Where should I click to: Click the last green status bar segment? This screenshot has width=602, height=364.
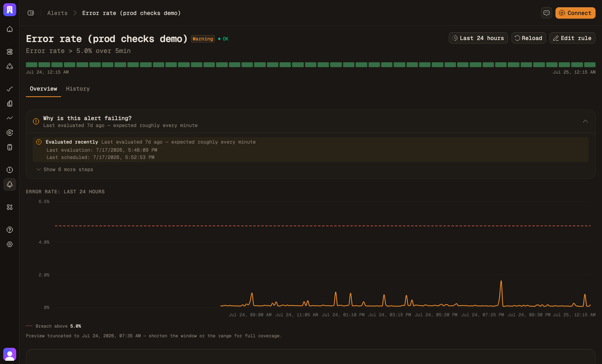[x=589, y=65]
